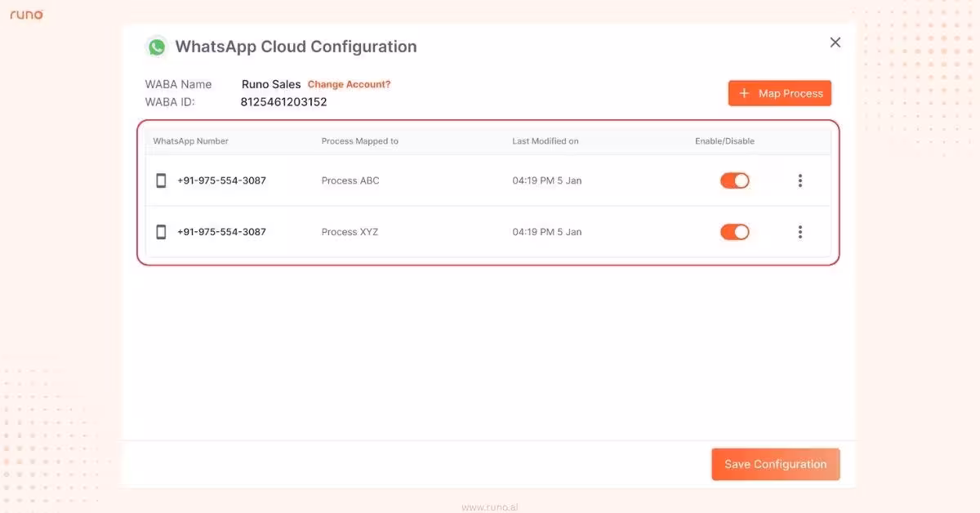Select the Process Mapped to column header
Screen dimensions: 980x513
click(x=360, y=141)
